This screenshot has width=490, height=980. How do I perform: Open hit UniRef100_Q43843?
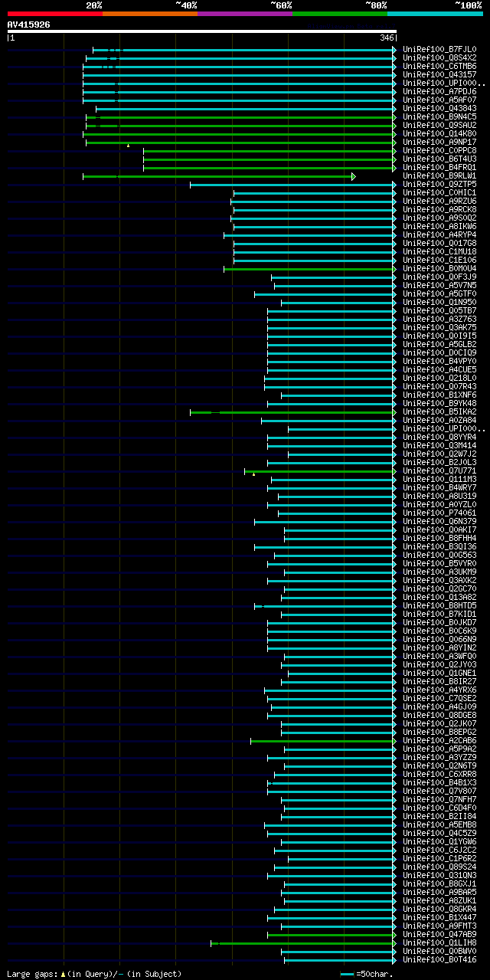click(439, 108)
